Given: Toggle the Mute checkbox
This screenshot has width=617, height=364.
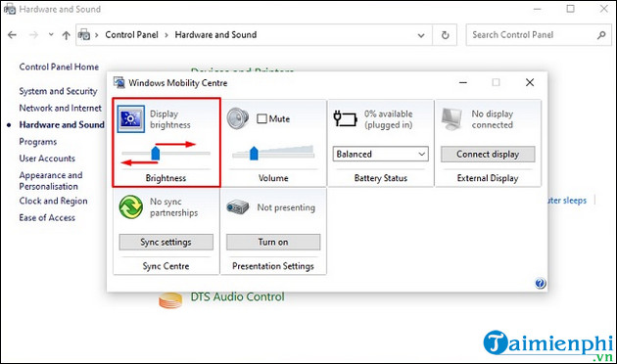Looking at the screenshot, I should click(x=261, y=118).
